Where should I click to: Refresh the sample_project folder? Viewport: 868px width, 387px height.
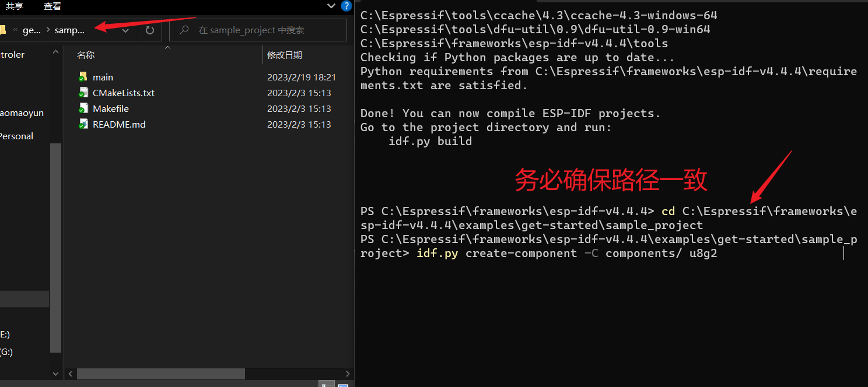(x=150, y=30)
